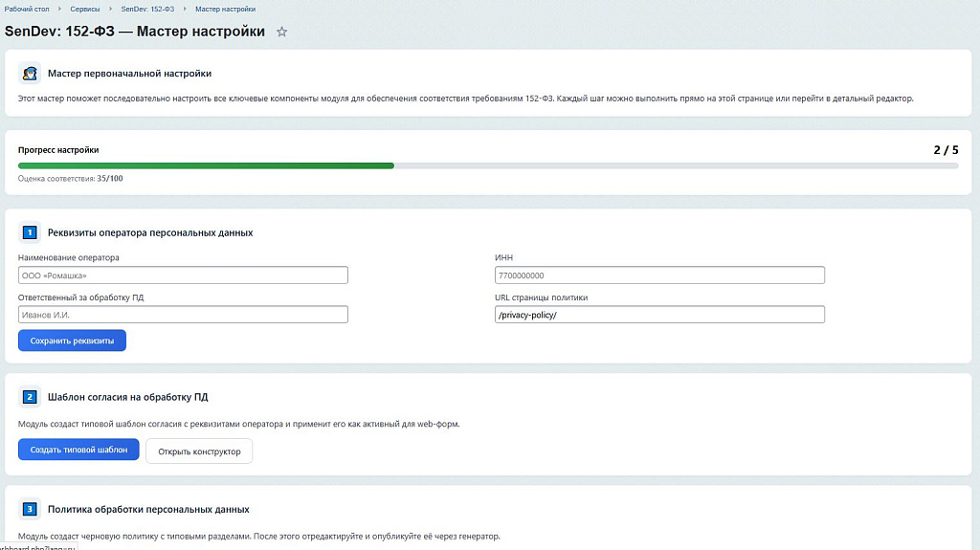
Task: Select Мастер настройки breadcrumb item
Action: click(225, 9)
